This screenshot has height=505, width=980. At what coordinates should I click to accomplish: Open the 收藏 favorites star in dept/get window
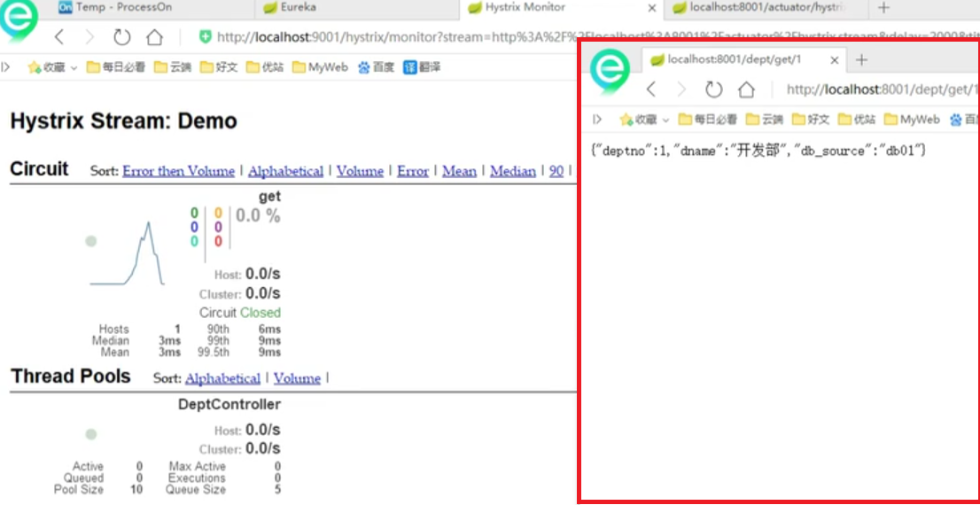pyautogui.click(x=638, y=120)
